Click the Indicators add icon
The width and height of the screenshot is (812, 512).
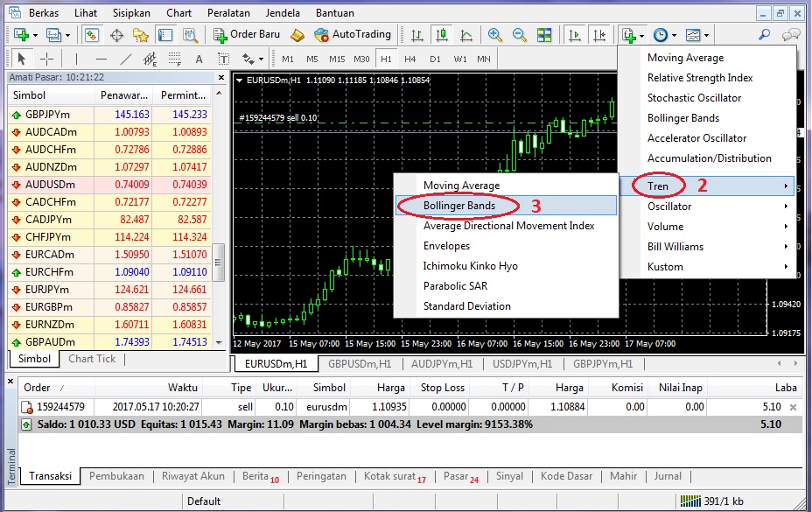629,35
